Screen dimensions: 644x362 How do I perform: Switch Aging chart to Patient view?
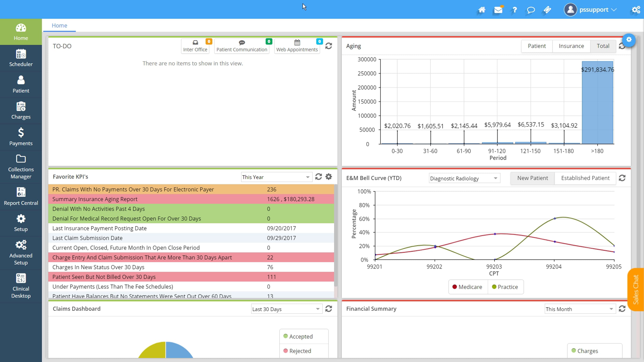(537, 46)
